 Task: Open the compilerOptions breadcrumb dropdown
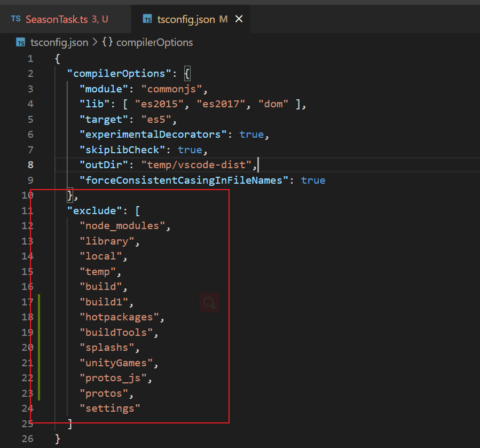(154, 42)
